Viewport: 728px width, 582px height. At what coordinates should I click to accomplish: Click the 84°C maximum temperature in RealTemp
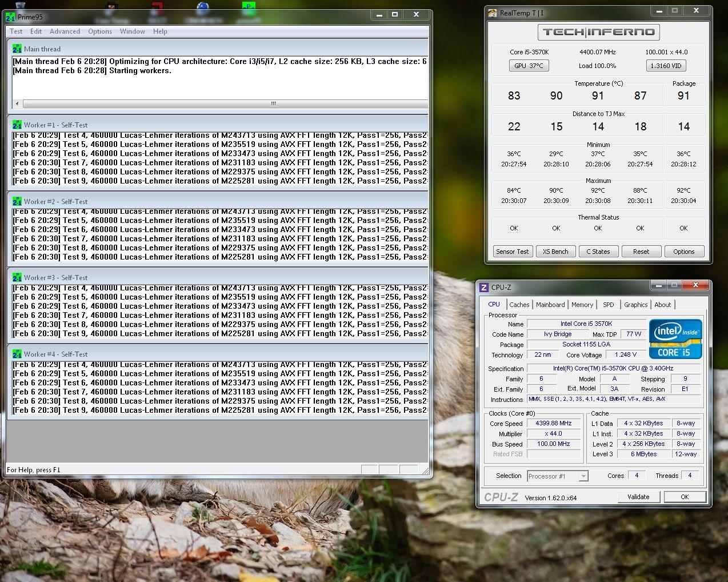[x=514, y=190]
